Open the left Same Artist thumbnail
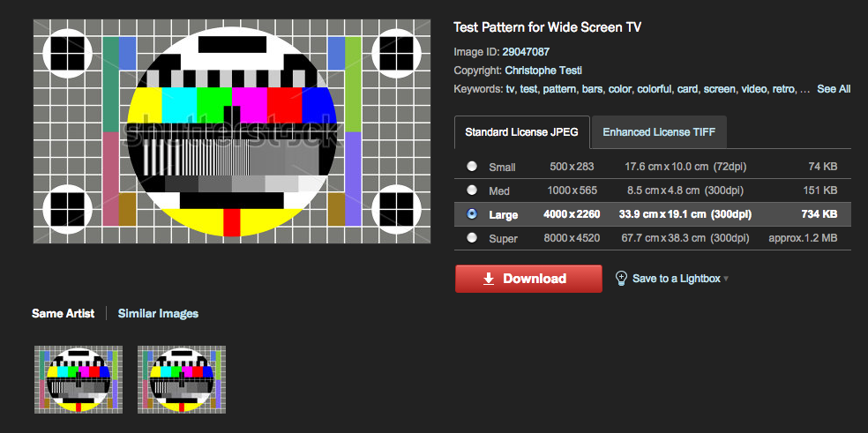Image resolution: width=868 pixels, height=433 pixels. click(79, 379)
